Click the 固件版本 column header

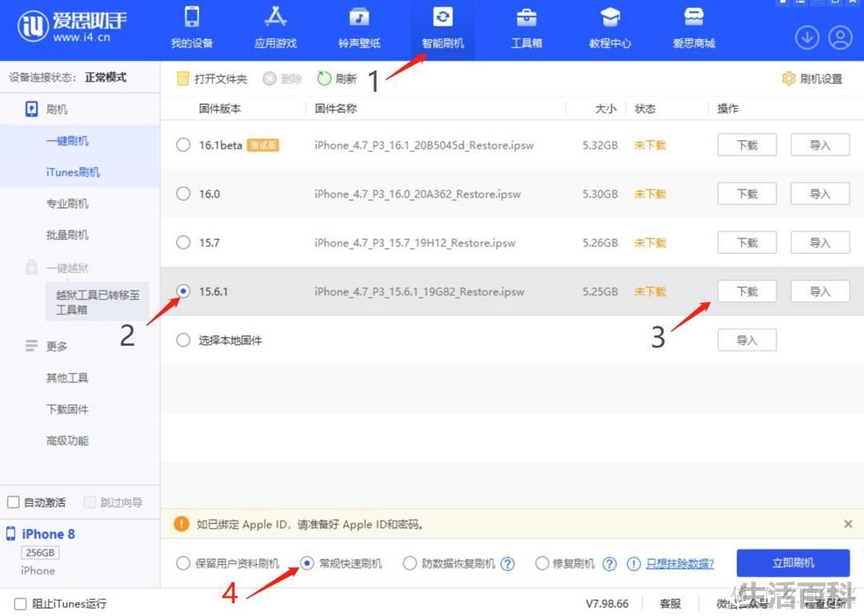[x=220, y=109]
